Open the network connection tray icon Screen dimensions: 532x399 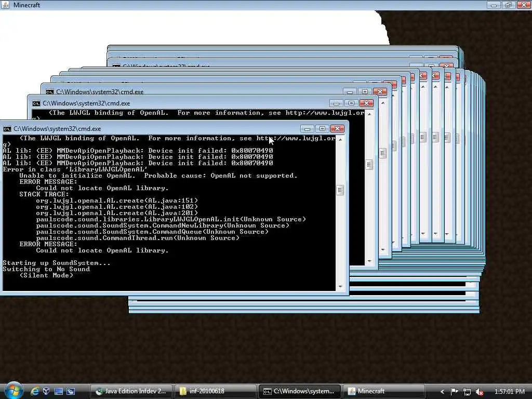coord(467,392)
